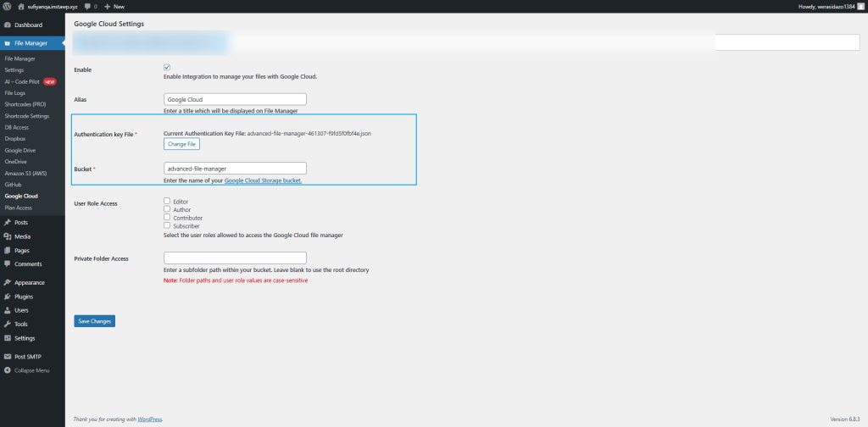
Task: Open Media library icon in sidebar
Action: point(8,236)
